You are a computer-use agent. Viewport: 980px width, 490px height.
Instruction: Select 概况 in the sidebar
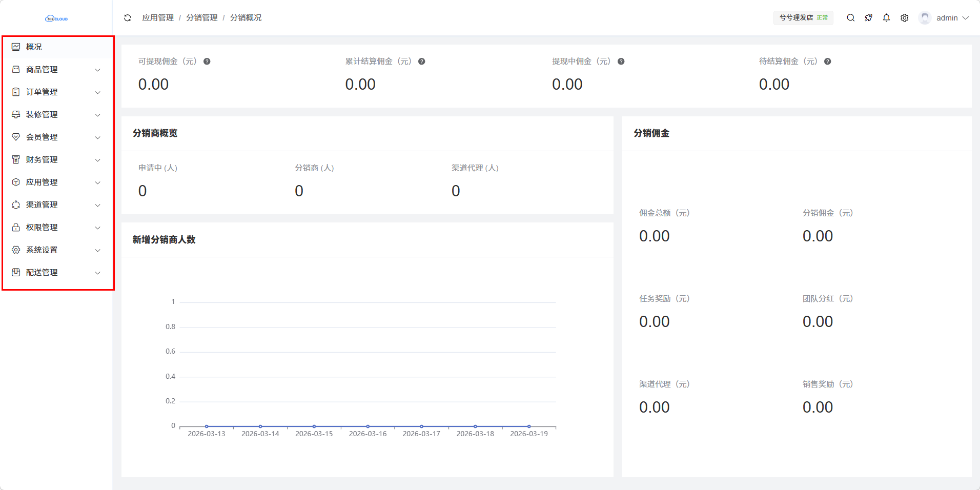click(x=34, y=47)
